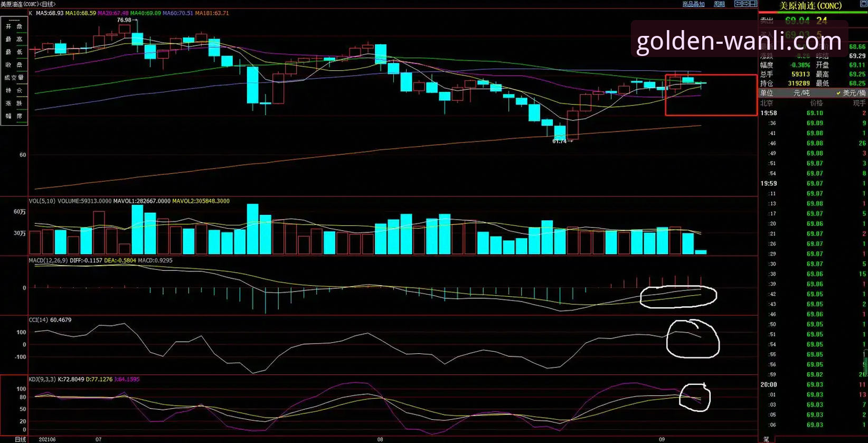Image resolution: width=868 pixels, height=443 pixels.
Task: Click the K indicator label before MA5
Action: tap(31, 13)
